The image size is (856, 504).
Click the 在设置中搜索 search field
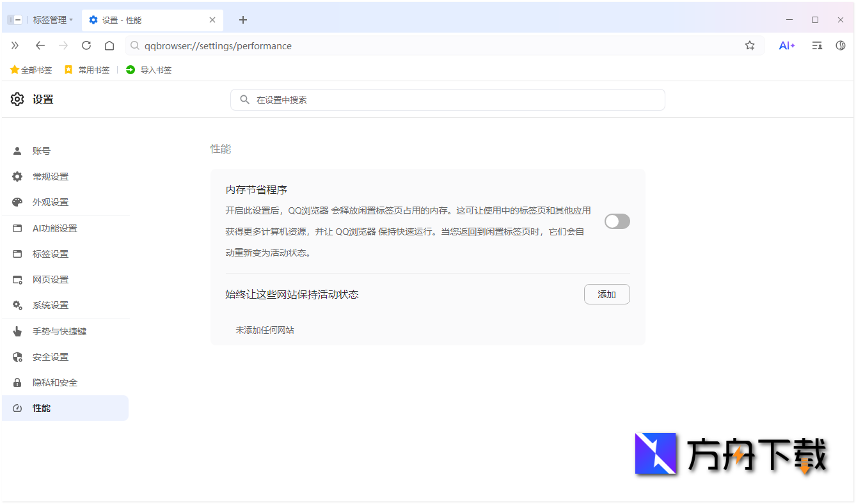[x=448, y=100]
